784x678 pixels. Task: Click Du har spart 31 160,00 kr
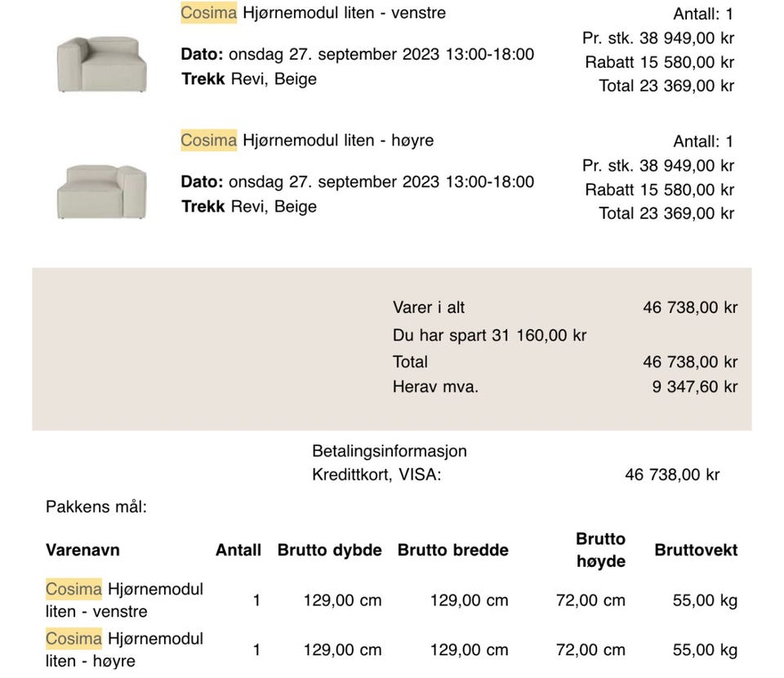[489, 335]
